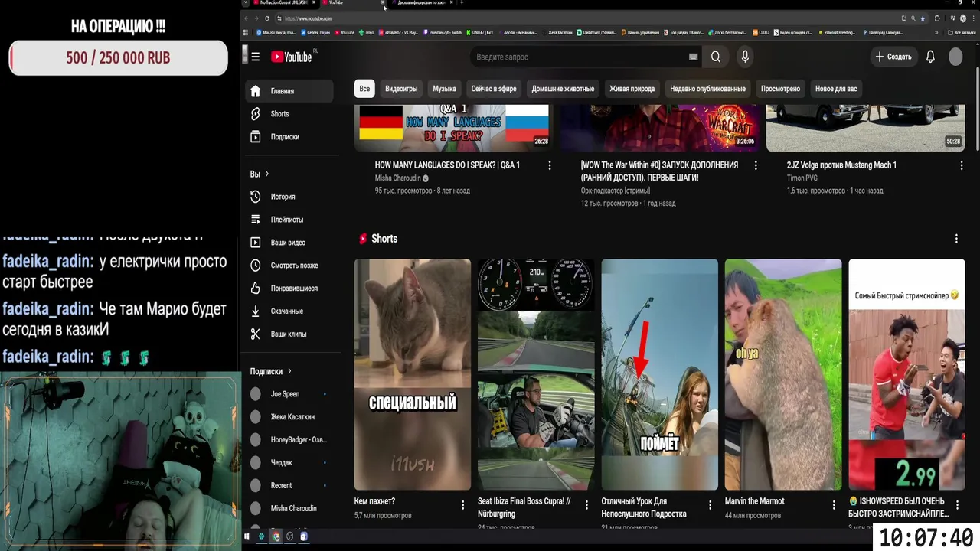Open the Marvin the Marmot short
This screenshot has height=551, width=980.
[x=783, y=374]
